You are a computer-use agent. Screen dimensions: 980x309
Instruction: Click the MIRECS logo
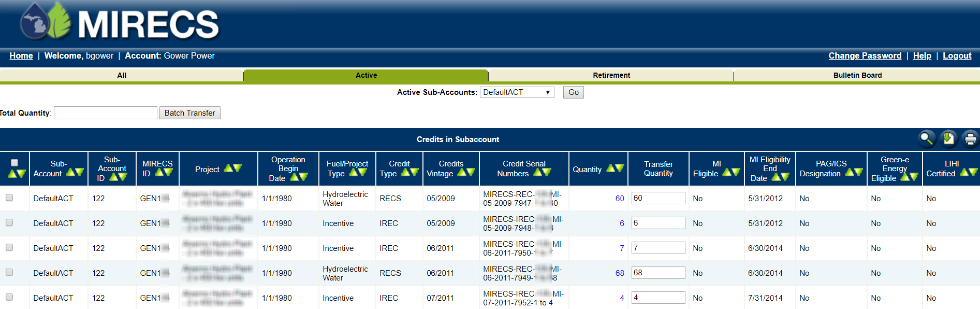[x=120, y=23]
